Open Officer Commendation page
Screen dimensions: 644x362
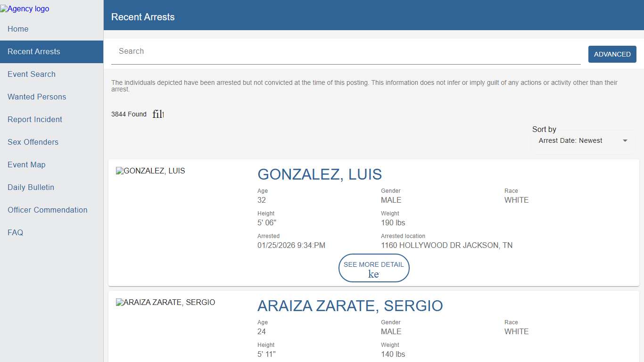pyautogui.click(x=47, y=210)
